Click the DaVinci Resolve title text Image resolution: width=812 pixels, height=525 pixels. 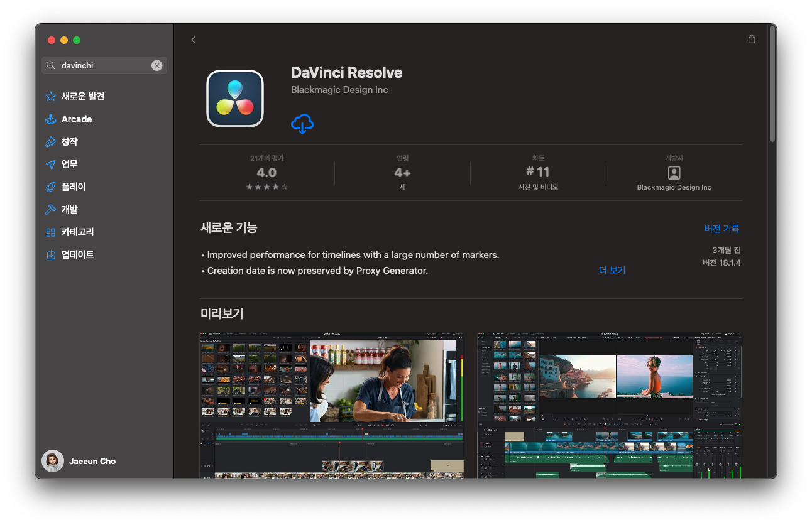(346, 73)
